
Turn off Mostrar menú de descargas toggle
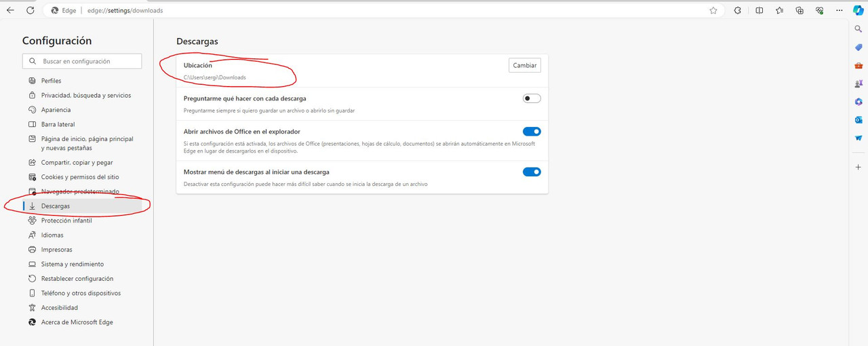click(532, 172)
